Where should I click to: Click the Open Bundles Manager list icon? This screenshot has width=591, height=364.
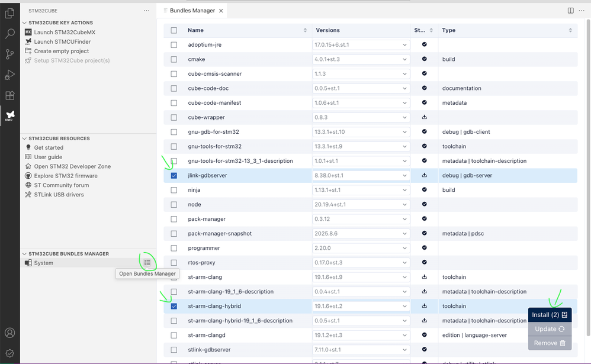click(x=147, y=263)
